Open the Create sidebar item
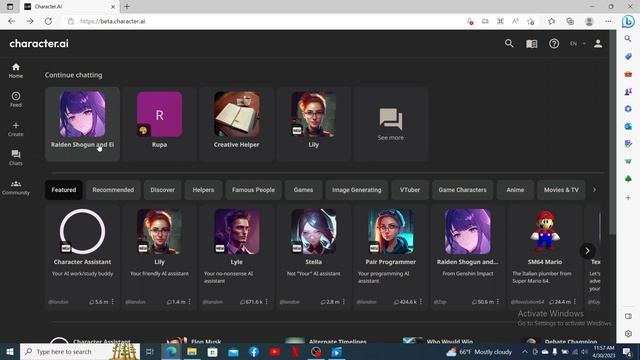Image resolution: width=640 pixels, height=360 pixels. click(x=16, y=129)
